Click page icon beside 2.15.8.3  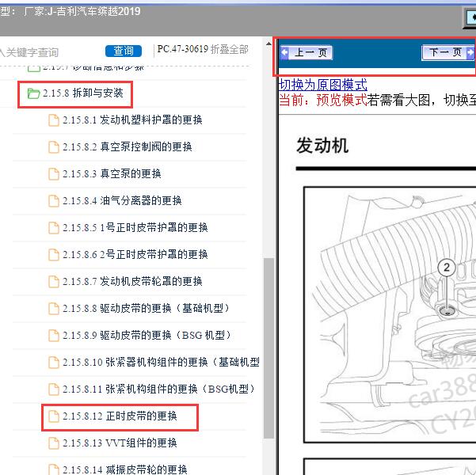click(54, 174)
